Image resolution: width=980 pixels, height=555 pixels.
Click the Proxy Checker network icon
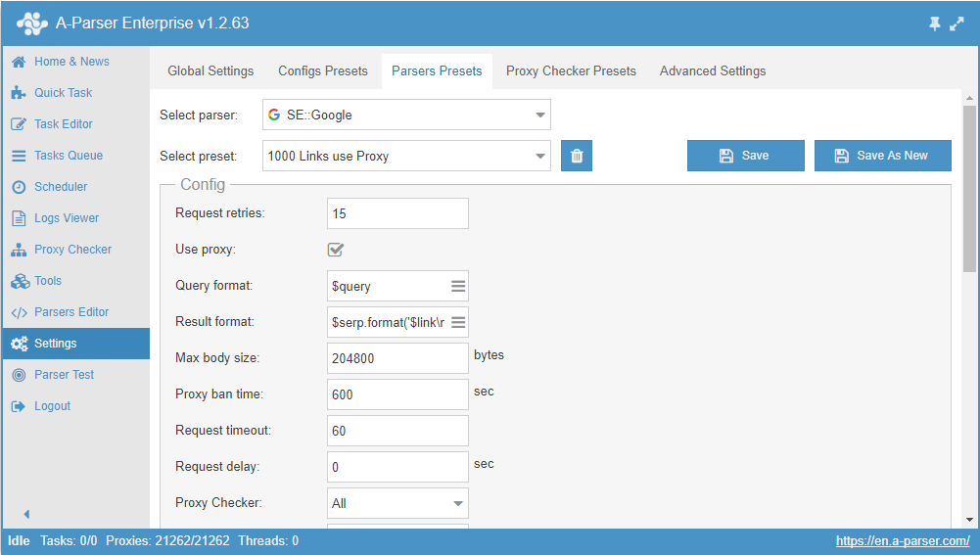click(19, 250)
